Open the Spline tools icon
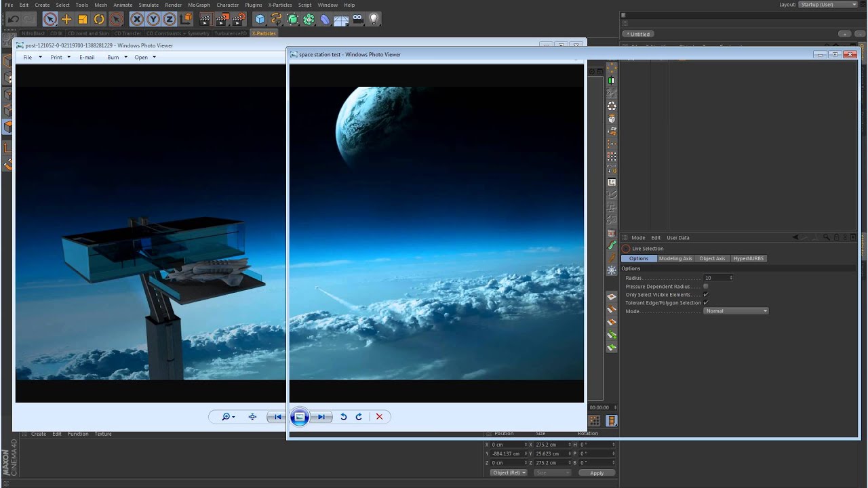This screenshot has width=868, height=488. coord(276,20)
